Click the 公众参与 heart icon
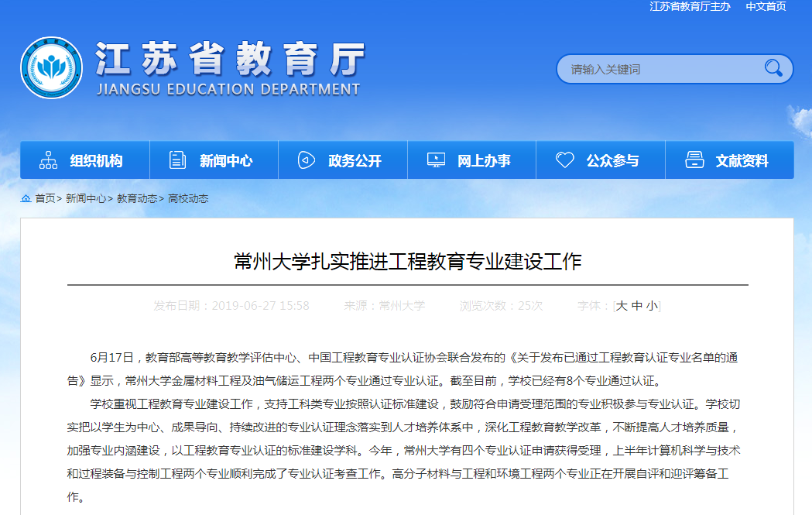The image size is (812, 515). [x=565, y=160]
